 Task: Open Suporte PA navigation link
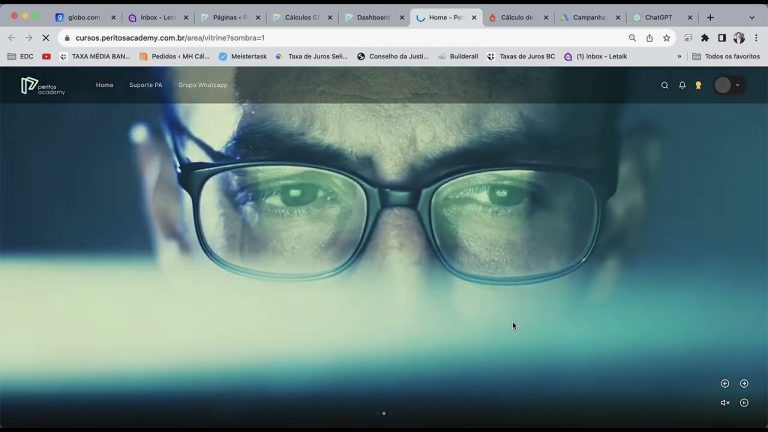click(x=145, y=85)
